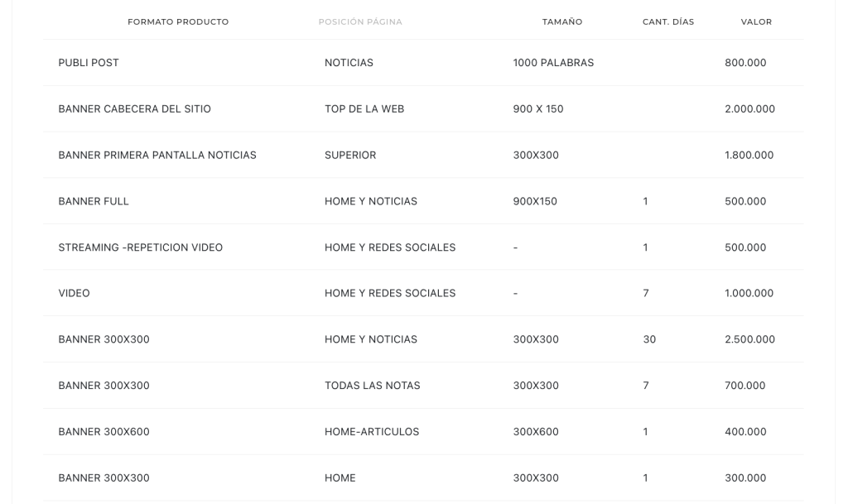Click the Valor column header

756,22
